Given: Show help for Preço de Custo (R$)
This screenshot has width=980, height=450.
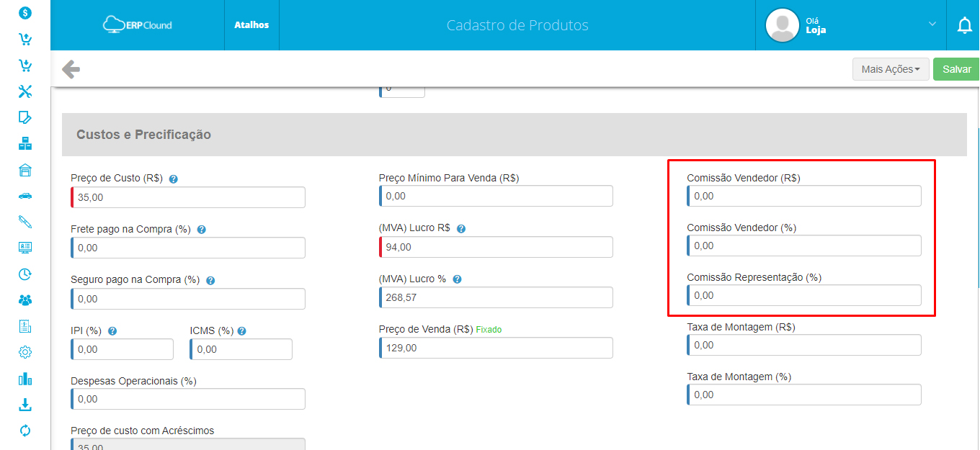Looking at the screenshot, I should coord(173,179).
